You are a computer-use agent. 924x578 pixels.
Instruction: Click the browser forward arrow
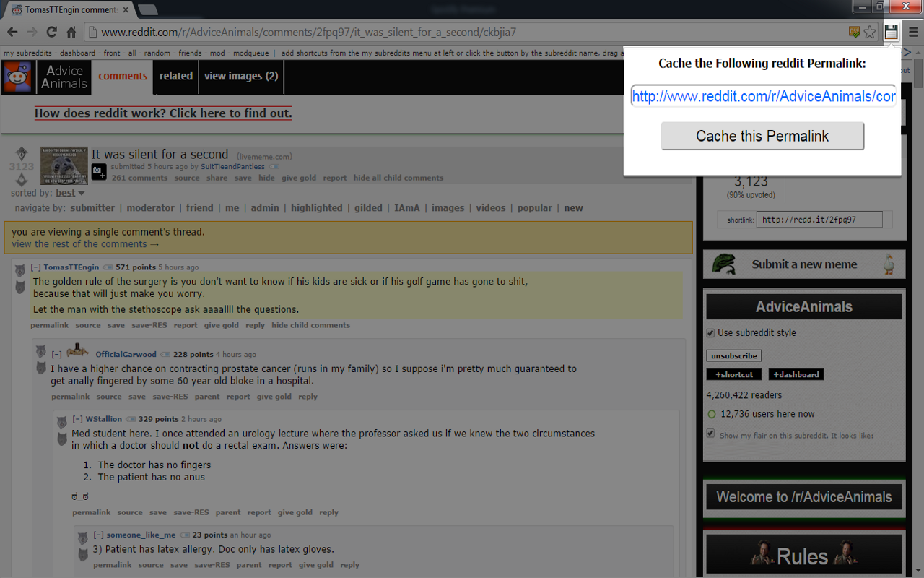click(x=32, y=32)
